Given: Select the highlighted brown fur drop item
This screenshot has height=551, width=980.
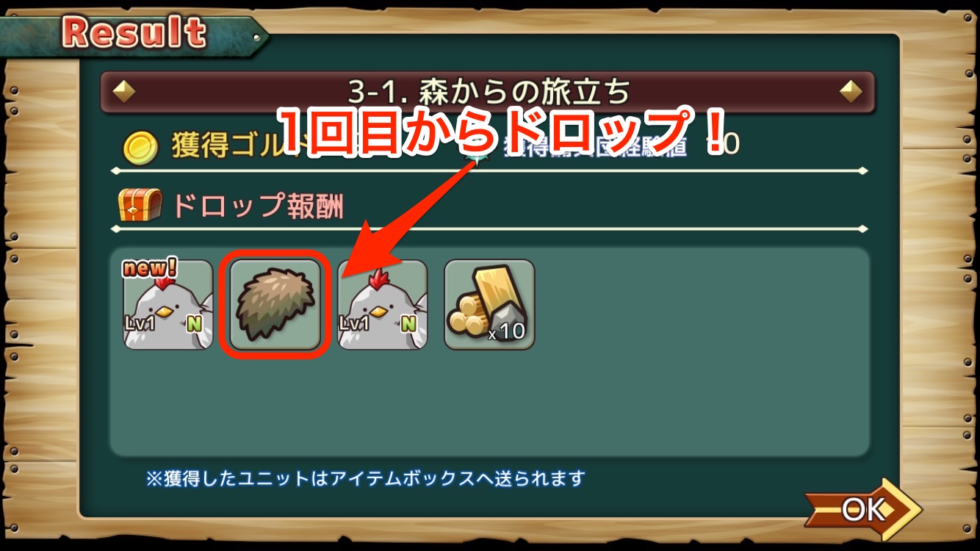Looking at the screenshot, I should tap(275, 304).
